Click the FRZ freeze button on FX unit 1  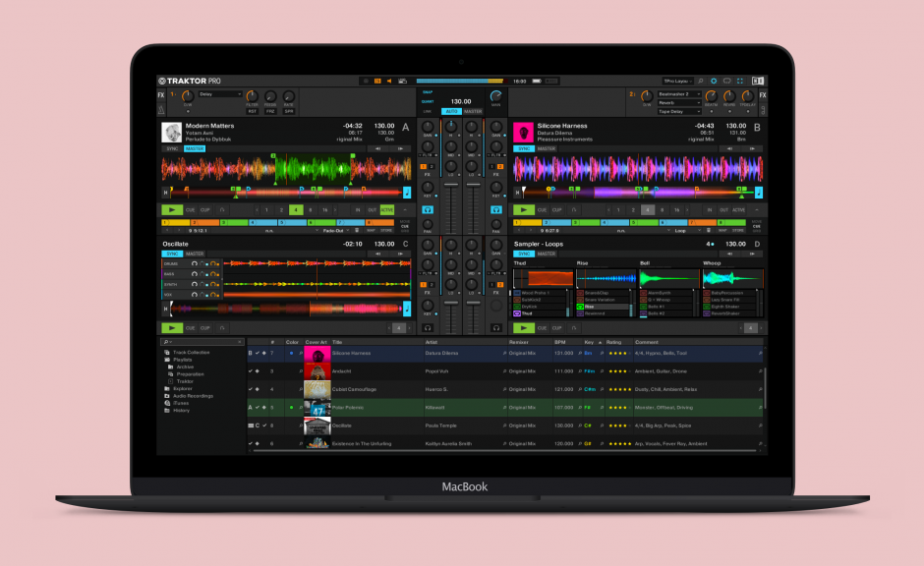(270, 109)
